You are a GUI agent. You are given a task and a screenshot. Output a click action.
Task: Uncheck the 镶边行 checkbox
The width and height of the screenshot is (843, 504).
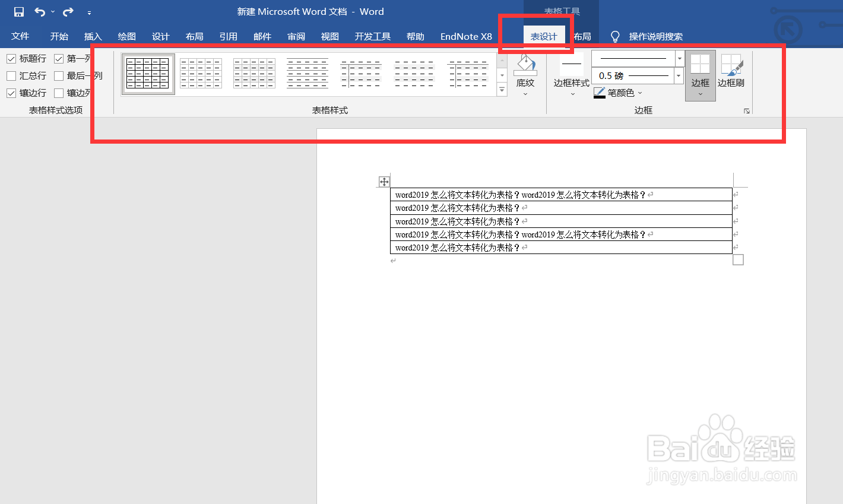(11, 93)
